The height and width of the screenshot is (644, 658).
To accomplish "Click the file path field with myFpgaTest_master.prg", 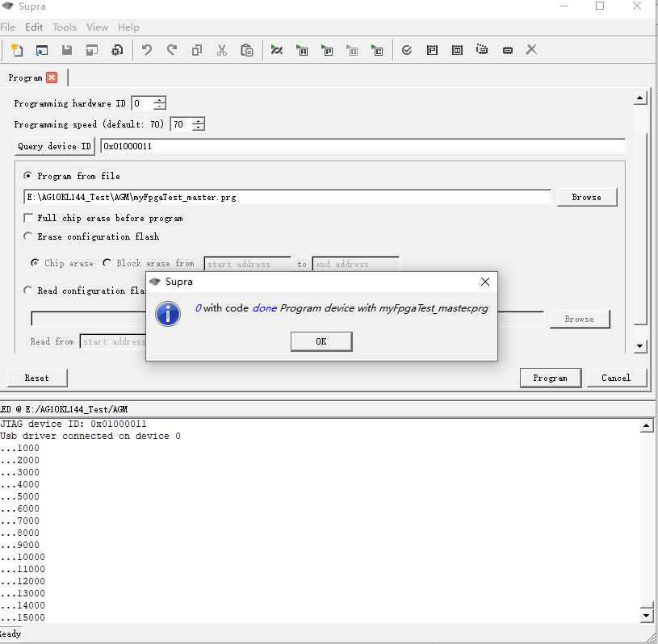I will (x=287, y=197).
